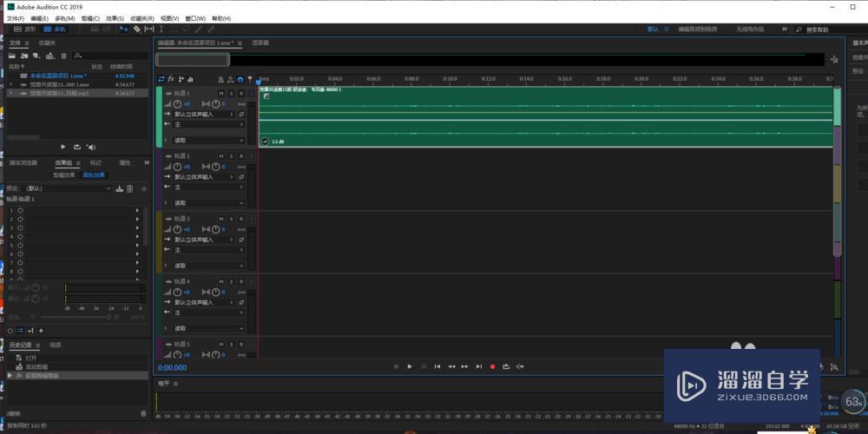Toggle Effects Rack main power button
Screen dimensions: 868x434
tap(10, 331)
